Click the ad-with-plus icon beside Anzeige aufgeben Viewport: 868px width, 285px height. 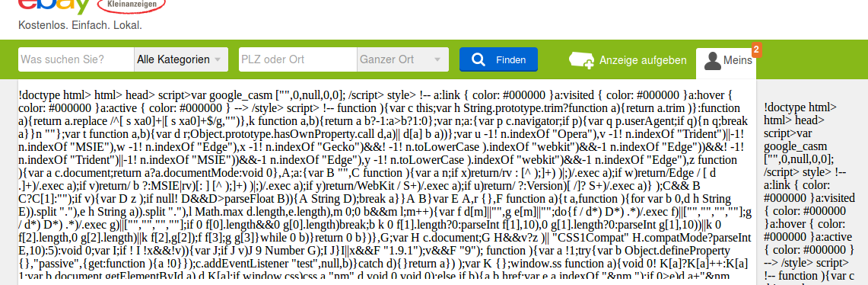581,60
